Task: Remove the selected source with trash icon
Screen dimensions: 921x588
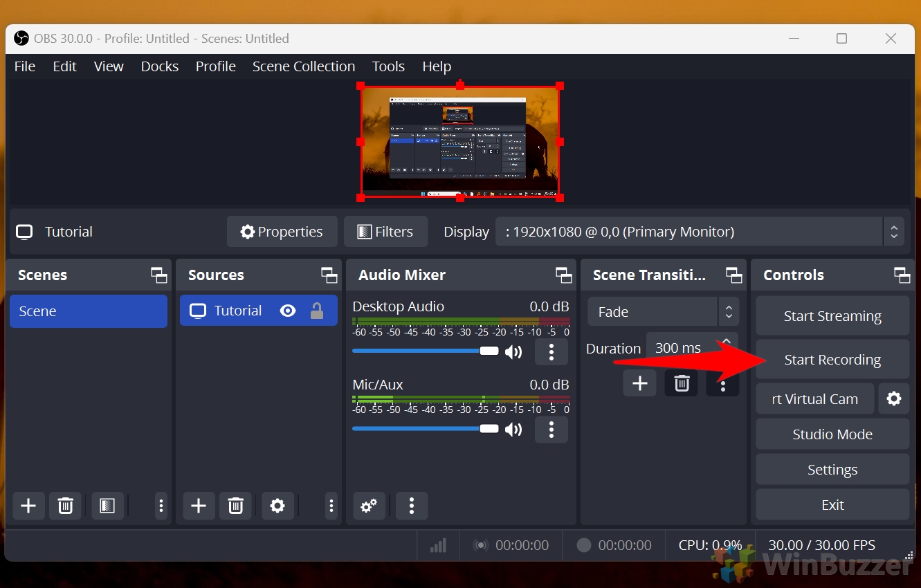Action: (235, 506)
